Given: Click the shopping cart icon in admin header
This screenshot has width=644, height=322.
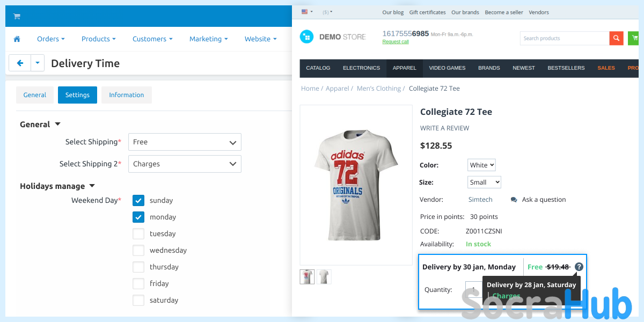Looking at the screenshot, I should [17, 16].
